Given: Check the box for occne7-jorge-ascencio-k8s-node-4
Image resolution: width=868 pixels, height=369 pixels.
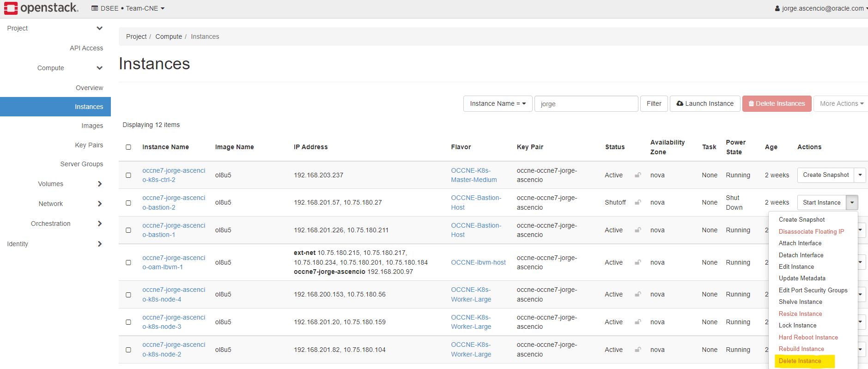Looking at the screenshot, I should [x=128, y=295].
